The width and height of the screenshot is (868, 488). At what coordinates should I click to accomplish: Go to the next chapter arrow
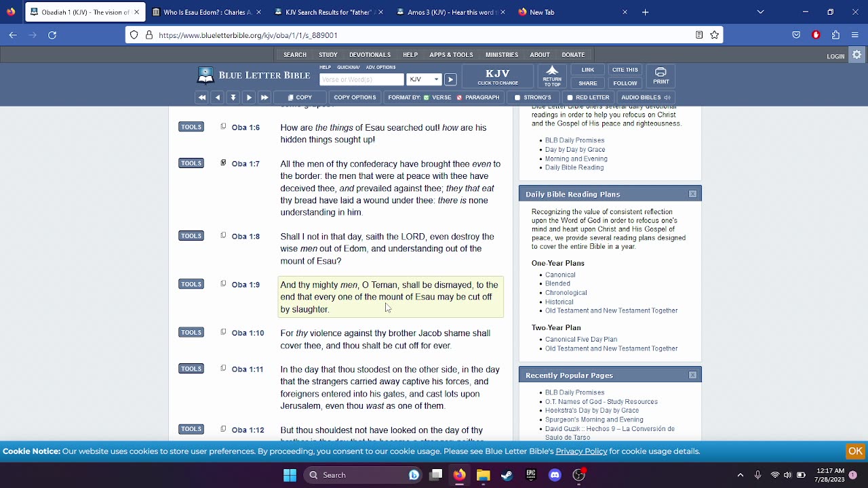(x=249, y=98)
